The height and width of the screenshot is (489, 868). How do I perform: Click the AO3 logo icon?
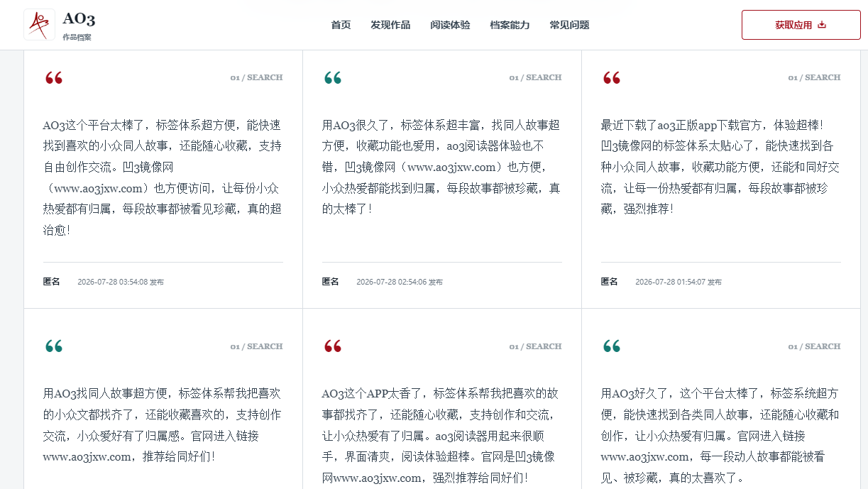(39, 25)
